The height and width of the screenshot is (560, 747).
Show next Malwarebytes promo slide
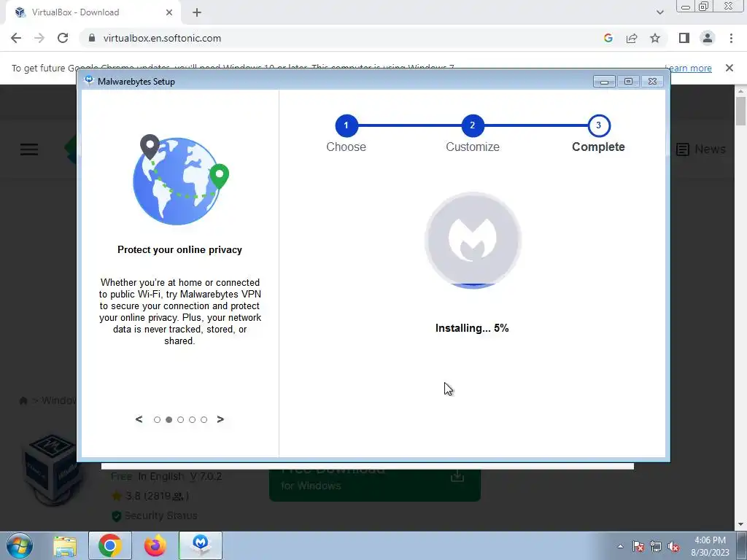220,419
